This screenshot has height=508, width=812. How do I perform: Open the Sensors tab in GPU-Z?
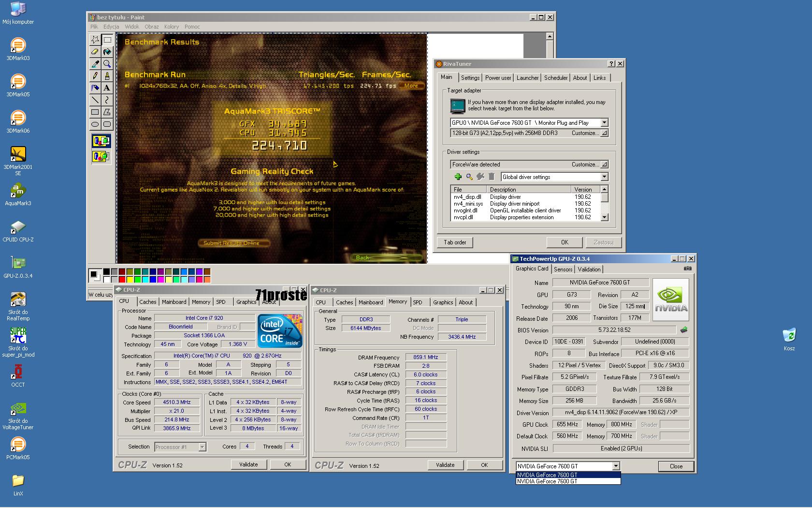coord(563,269)
